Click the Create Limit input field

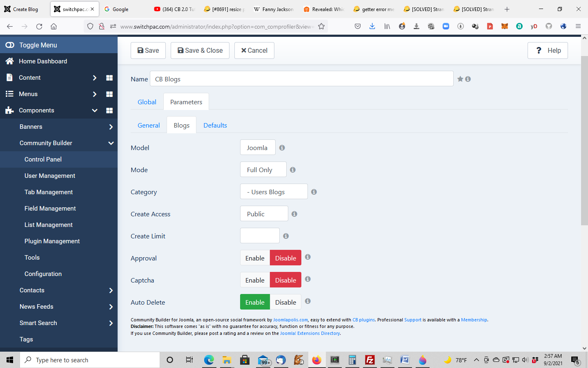pyautogui.click(x=260, y=236)
